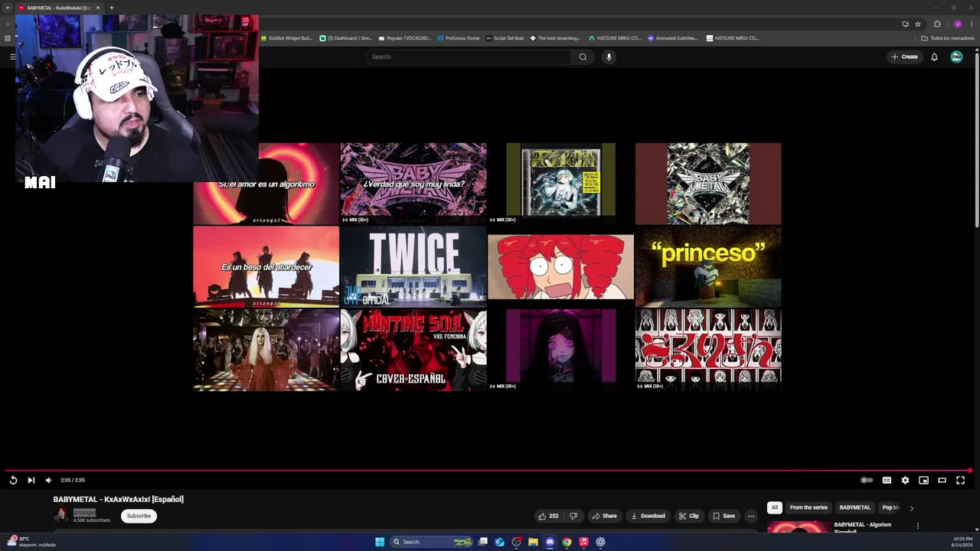This screenshot has height=551, width=980.
Task: Open Chrome from taskbar
Action: point(567,542)
